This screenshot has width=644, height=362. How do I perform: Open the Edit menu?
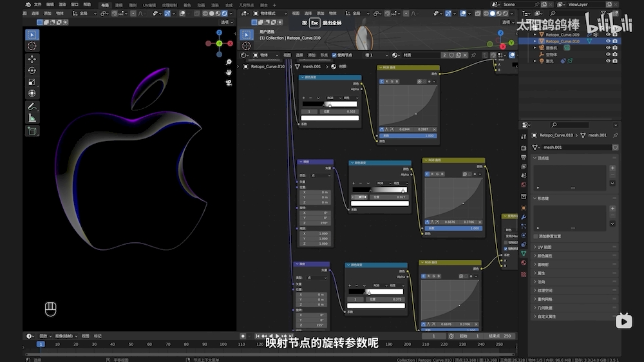[x=50, y=5]
